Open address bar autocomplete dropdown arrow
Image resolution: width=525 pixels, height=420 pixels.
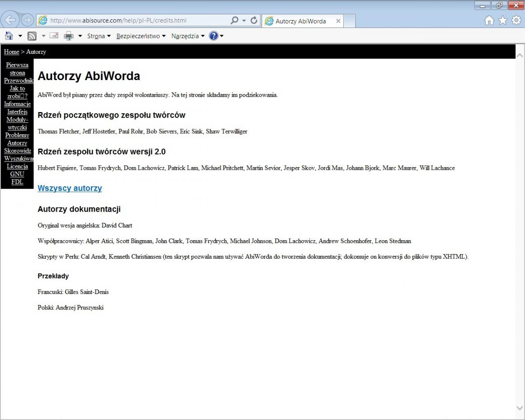(x=244, y=21)
